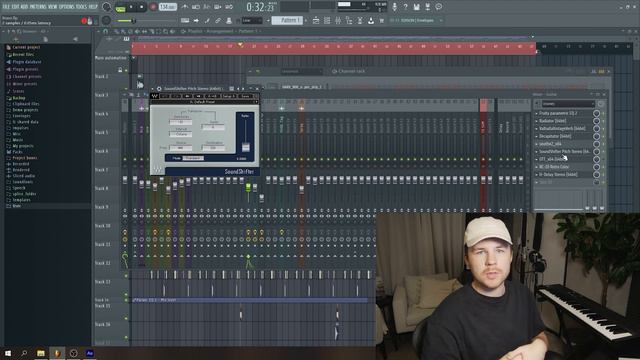Open Radiator slot menu arrow
The image size is (640, 360).
[x=537, y=121]
